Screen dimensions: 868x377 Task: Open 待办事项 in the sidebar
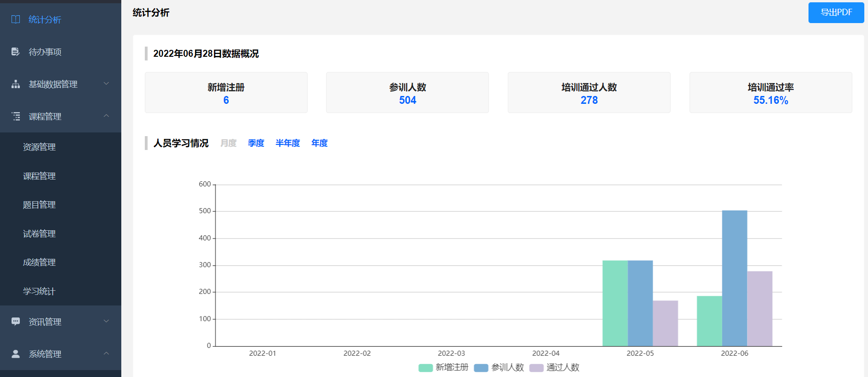click(60, 52)
